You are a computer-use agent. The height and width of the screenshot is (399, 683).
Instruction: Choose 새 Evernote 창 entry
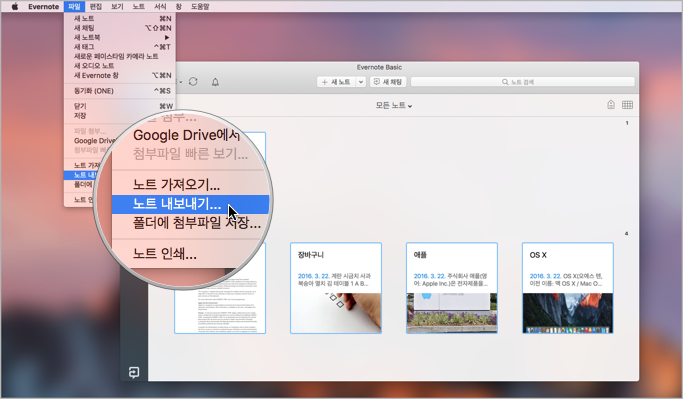pyautogui.click(x=120, y=75)
